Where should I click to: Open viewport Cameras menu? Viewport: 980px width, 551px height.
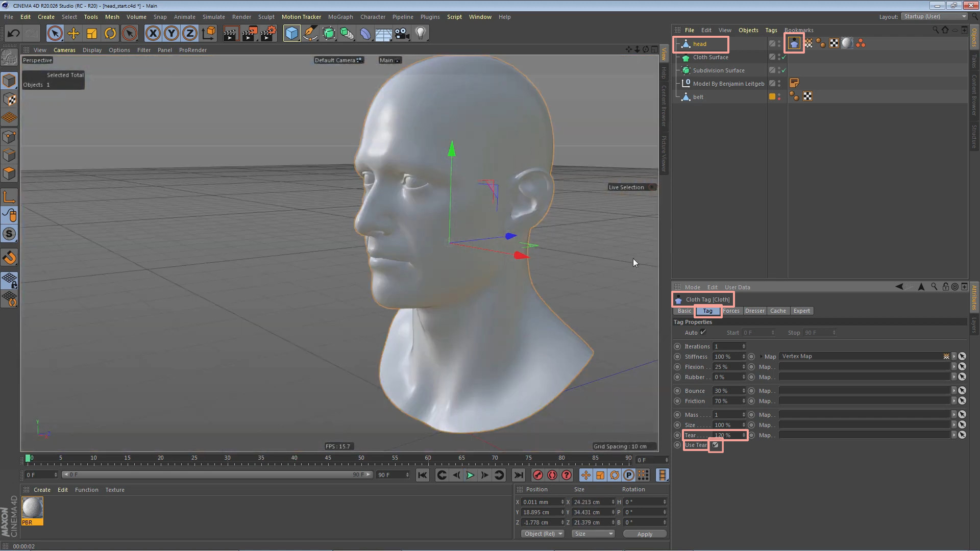point(64,50)
